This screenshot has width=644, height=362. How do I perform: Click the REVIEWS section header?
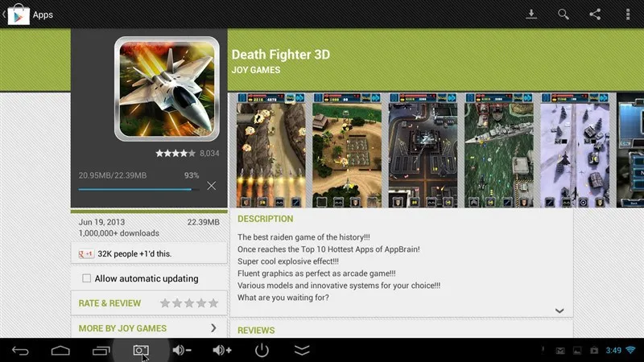(x=256, y=331)
